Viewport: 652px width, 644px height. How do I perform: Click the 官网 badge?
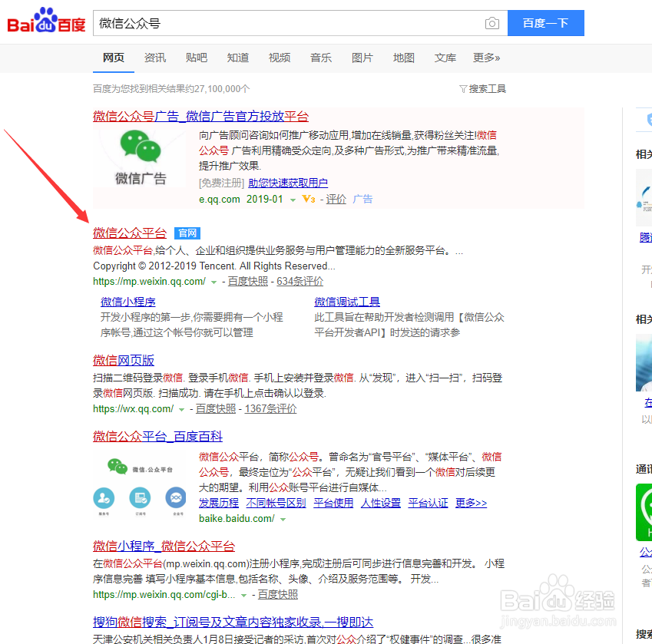(x=187, y=233)
